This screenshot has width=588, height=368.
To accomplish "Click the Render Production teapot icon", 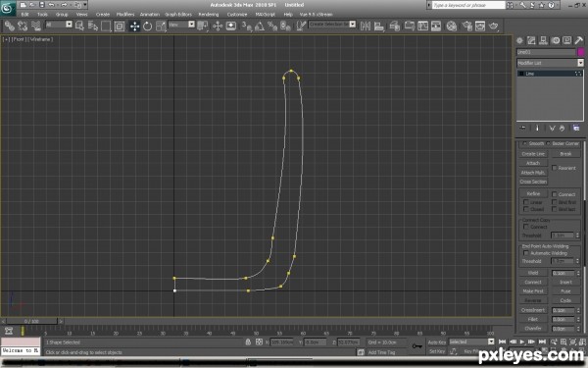I will [x=494, y=26].
